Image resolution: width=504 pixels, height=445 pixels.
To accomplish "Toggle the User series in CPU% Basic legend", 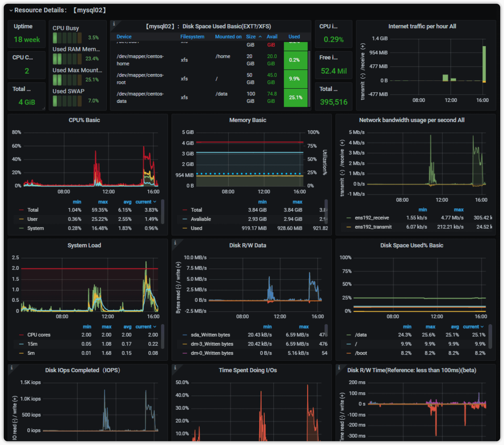I will [x=33, y=219].
